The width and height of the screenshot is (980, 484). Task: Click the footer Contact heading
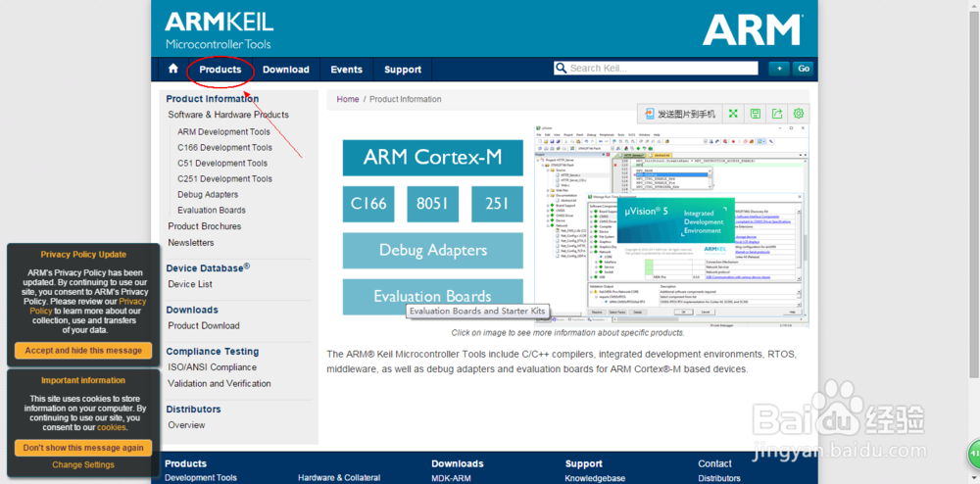point(715,463)
